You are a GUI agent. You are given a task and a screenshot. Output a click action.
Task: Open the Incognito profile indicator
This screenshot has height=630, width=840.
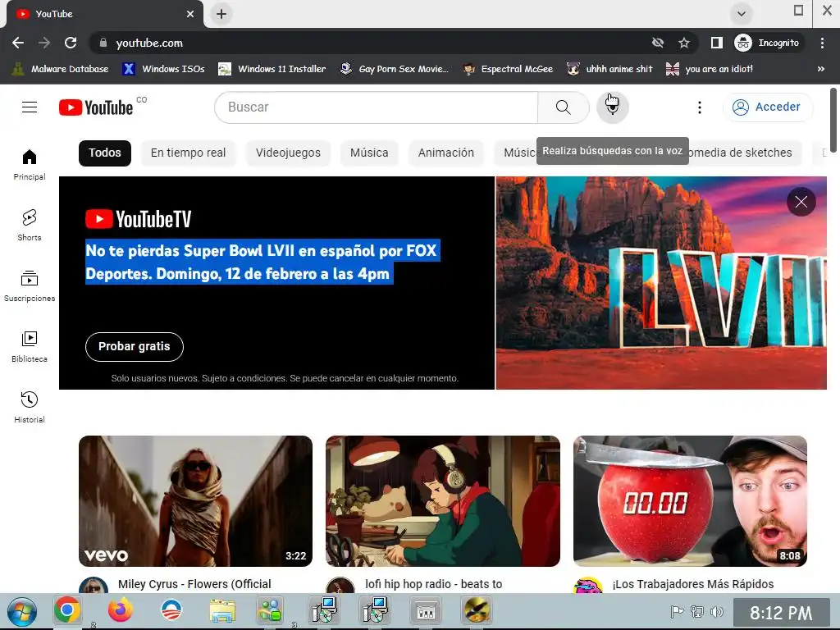[x=767, y=43]
